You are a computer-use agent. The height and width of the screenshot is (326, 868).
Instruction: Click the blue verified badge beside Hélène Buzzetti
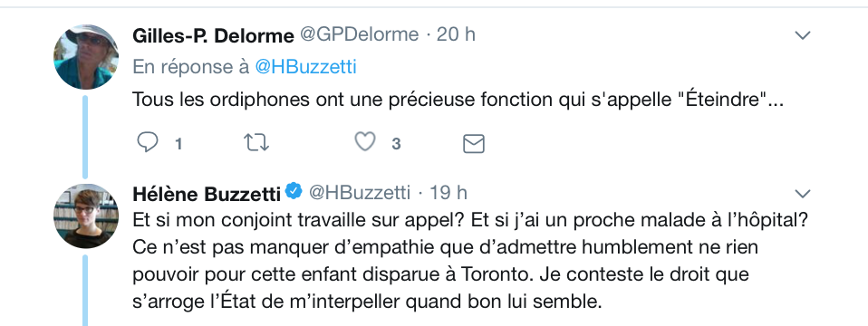click(x=294, y=191)
